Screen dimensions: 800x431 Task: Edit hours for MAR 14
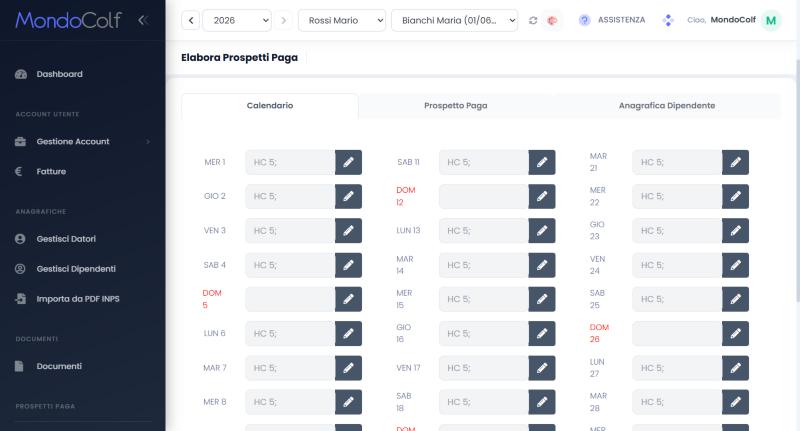tap(542, 265)
